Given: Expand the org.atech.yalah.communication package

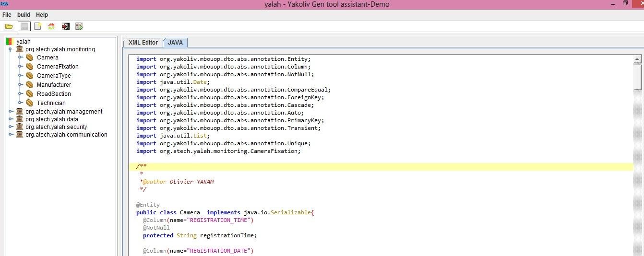Looking at the screenshot, I should pos(11,135).
